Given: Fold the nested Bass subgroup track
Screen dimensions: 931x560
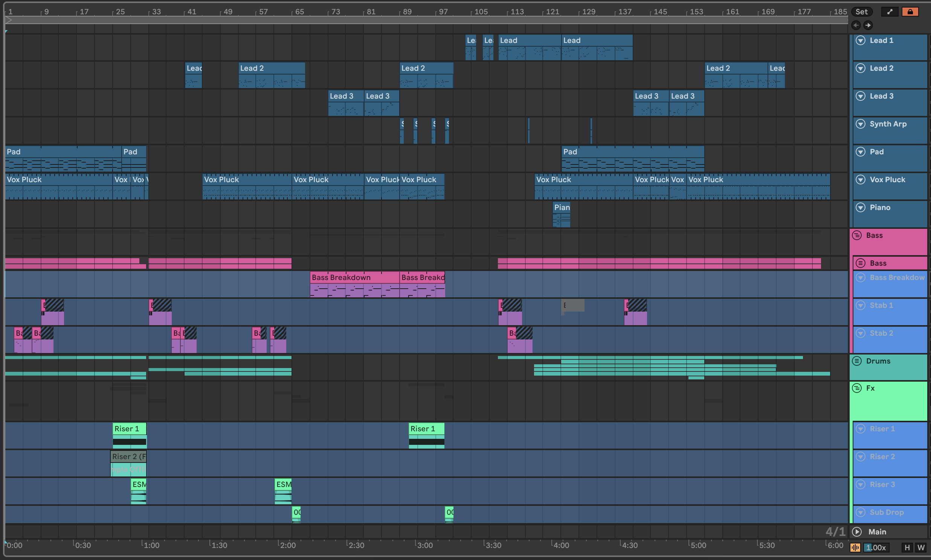Looking at the screenshot, I should [x=861, y=263].
